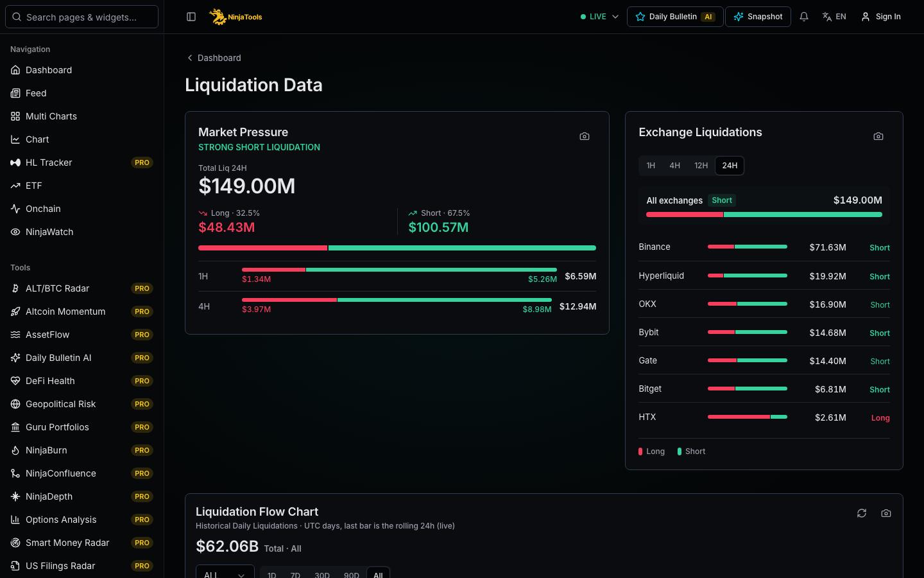Refresh the Liquidation Flow Chart

(862, 513)
